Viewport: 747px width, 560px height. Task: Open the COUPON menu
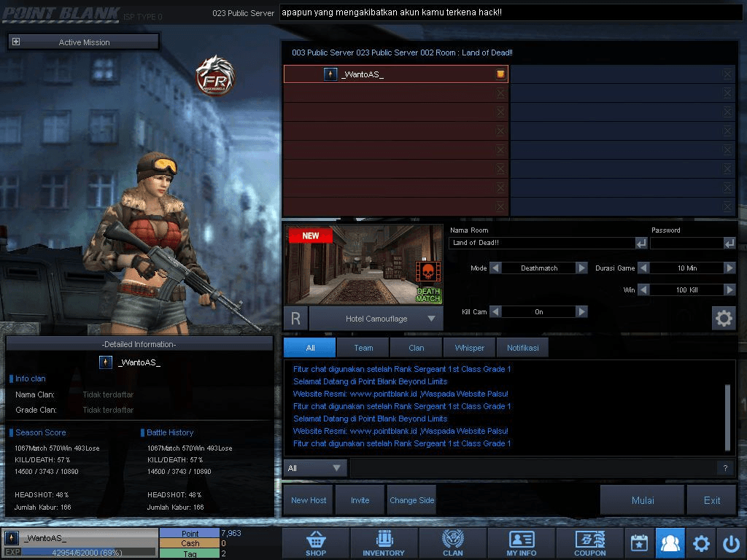(589, 543)
